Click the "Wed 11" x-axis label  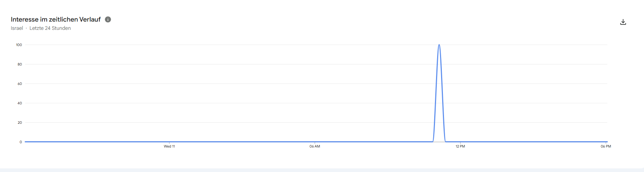(169, 146)
